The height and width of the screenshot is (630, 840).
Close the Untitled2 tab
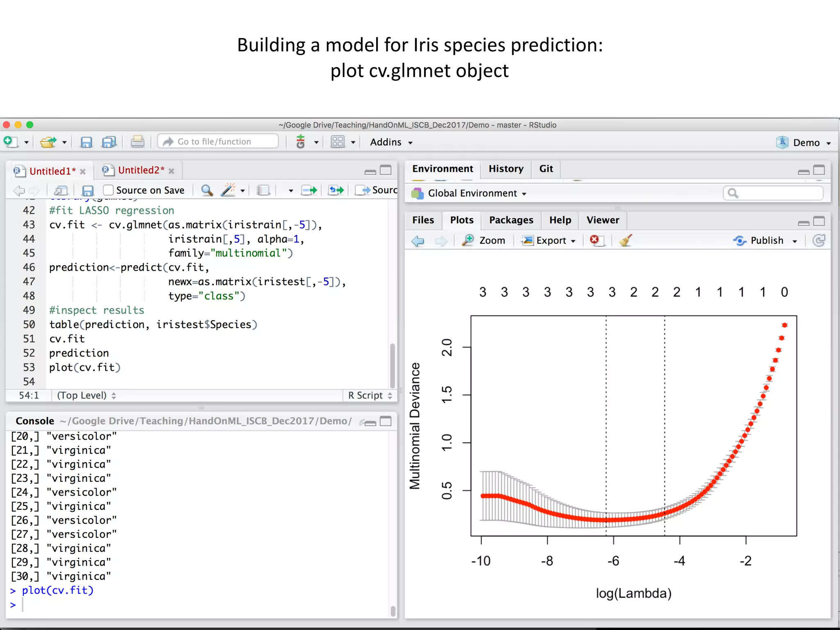171,171
